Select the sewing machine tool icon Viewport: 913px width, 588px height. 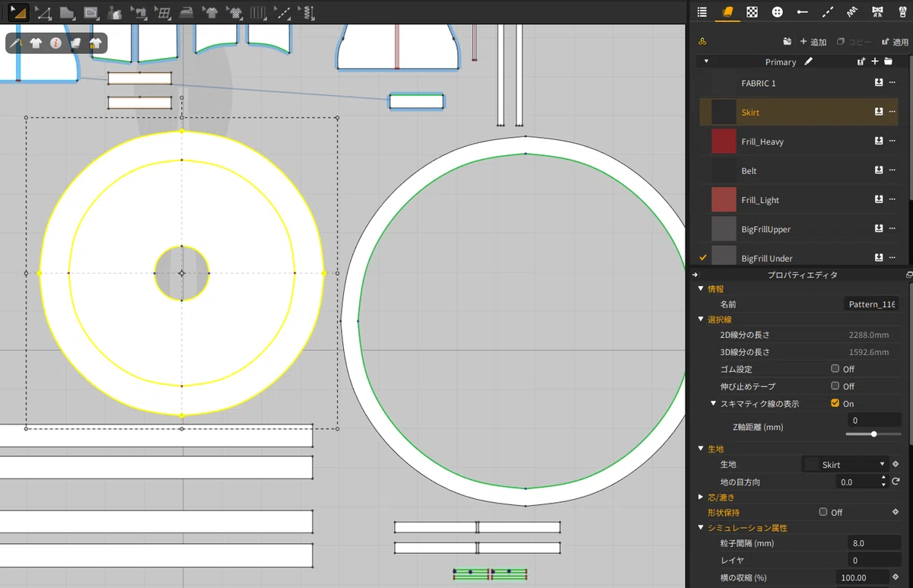pos(138,12)
